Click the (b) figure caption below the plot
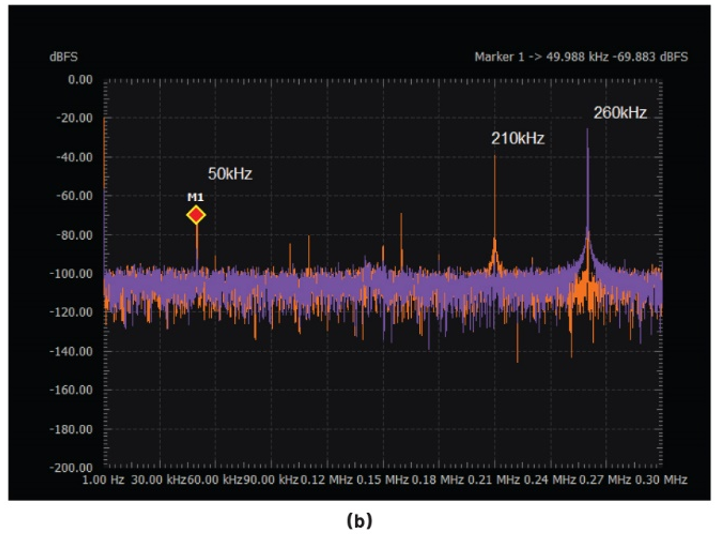716x540 pixels. click(358, 521)
